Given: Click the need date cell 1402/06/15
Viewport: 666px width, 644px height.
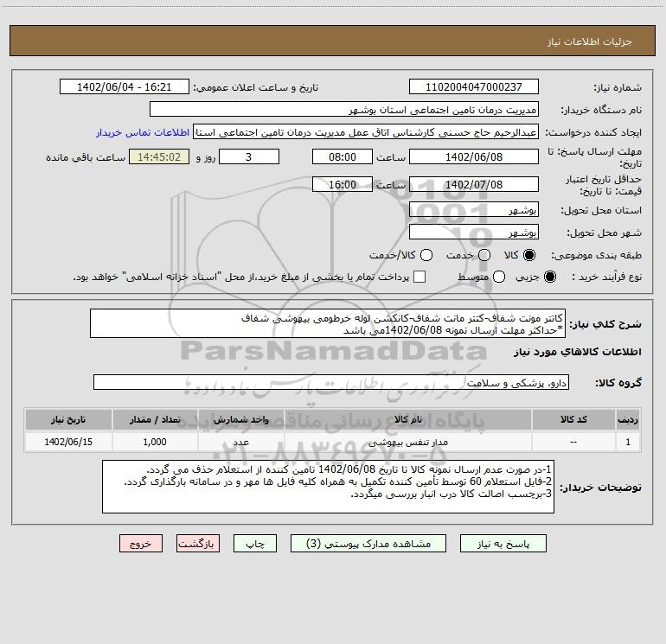Looking at the screenshot, I should tap(68, 443).
